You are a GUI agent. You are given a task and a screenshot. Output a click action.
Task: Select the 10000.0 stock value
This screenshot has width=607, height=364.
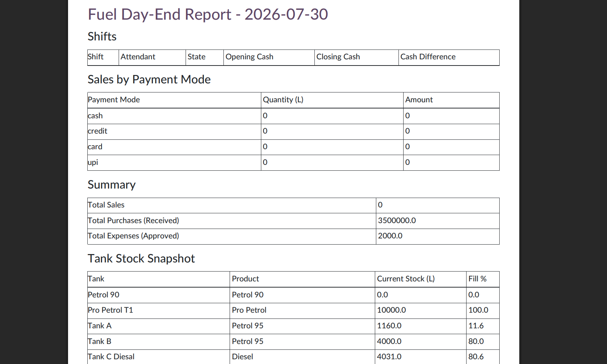point(391,310)
